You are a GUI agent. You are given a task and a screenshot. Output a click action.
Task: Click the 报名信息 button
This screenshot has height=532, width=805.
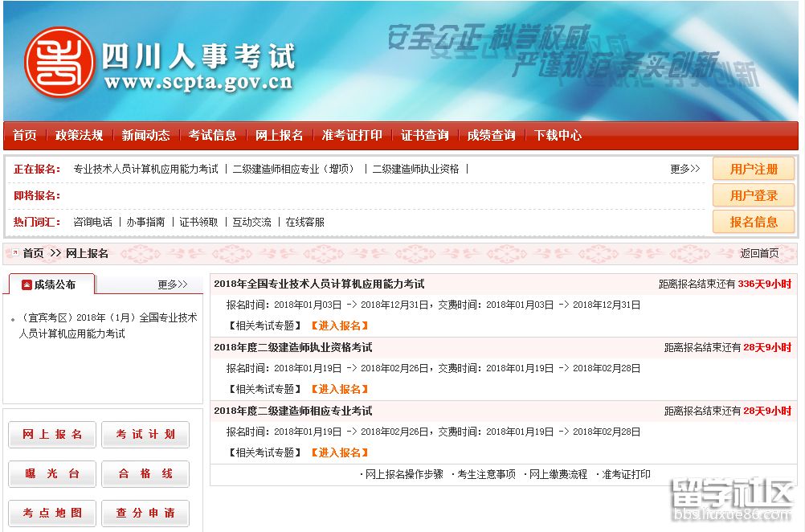coord(753,222)
